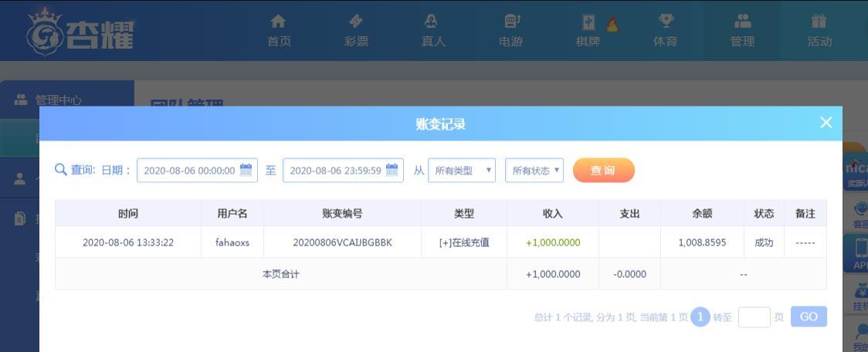The image size is (868, 352).
Task: Click the page number jump input field
Action: pyautogui.click(x=754, y=317)
